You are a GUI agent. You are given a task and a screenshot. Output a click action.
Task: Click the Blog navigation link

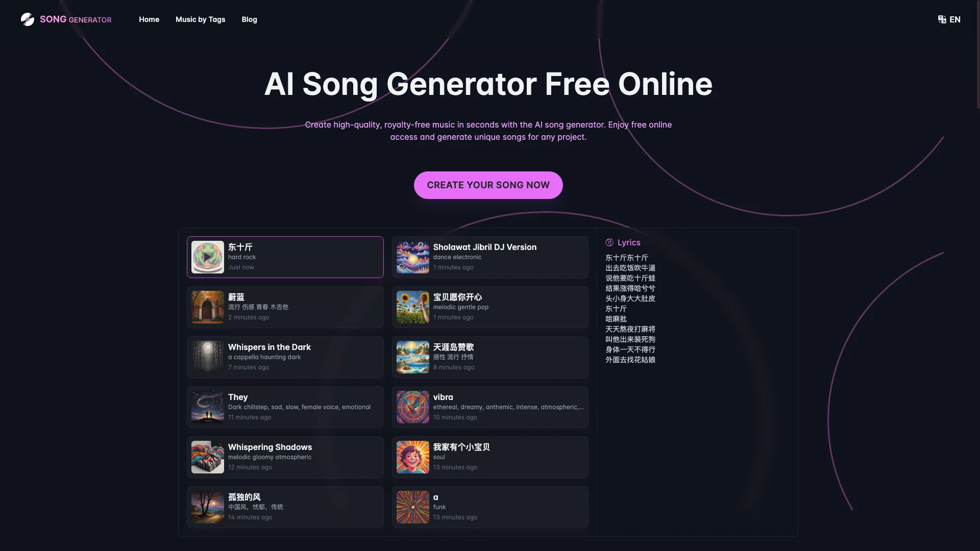[x=249, y=19]
